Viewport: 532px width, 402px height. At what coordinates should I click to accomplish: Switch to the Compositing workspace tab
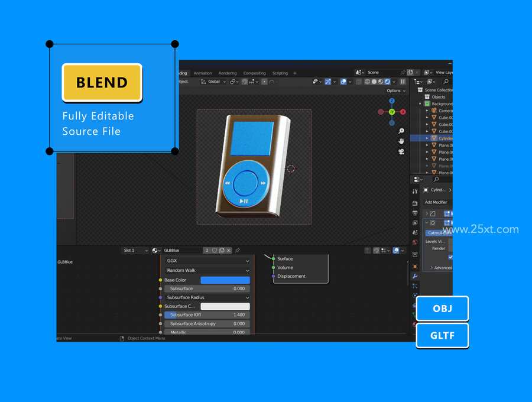(x=254, y=73)
